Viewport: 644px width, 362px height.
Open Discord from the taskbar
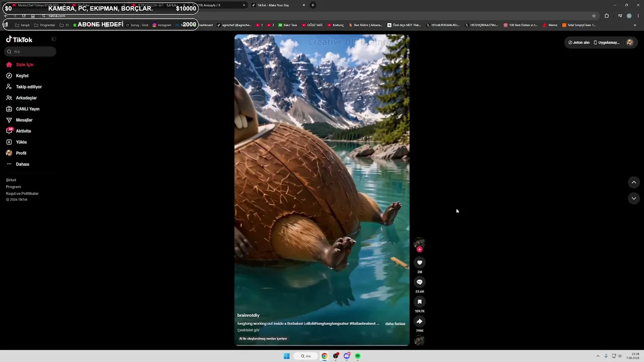(347, 356)
